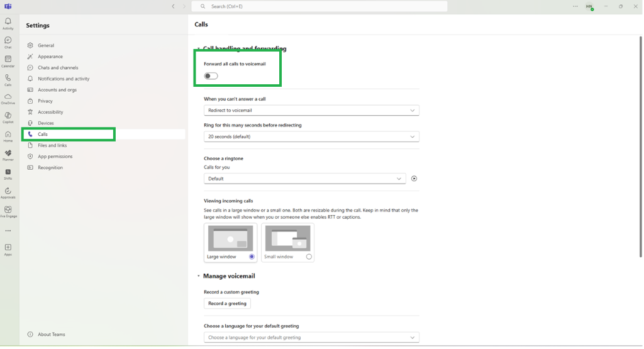Select Calls in settings list

[103, 135]
